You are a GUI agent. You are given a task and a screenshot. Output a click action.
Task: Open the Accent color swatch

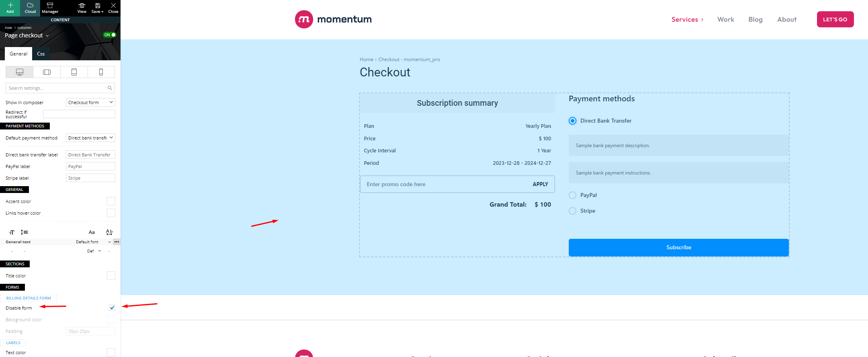click(111, 201)
